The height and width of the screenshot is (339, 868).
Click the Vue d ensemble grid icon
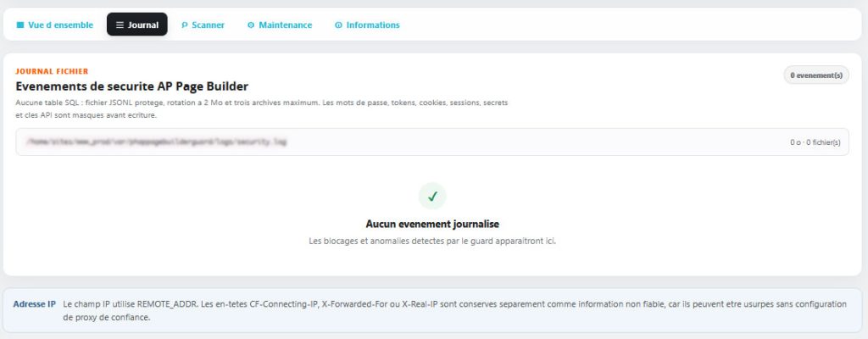point(20,25)
